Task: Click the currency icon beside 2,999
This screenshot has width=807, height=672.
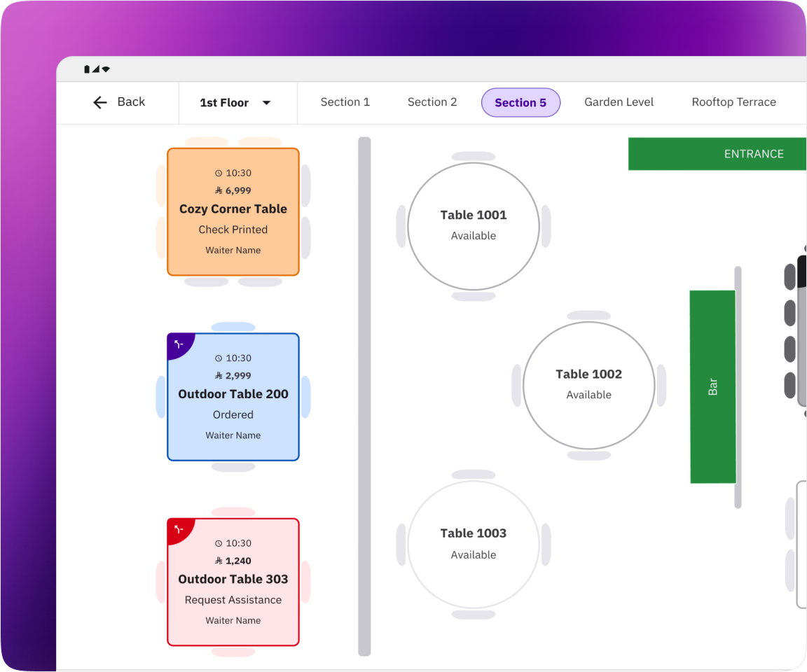Action: pos(219,376)
